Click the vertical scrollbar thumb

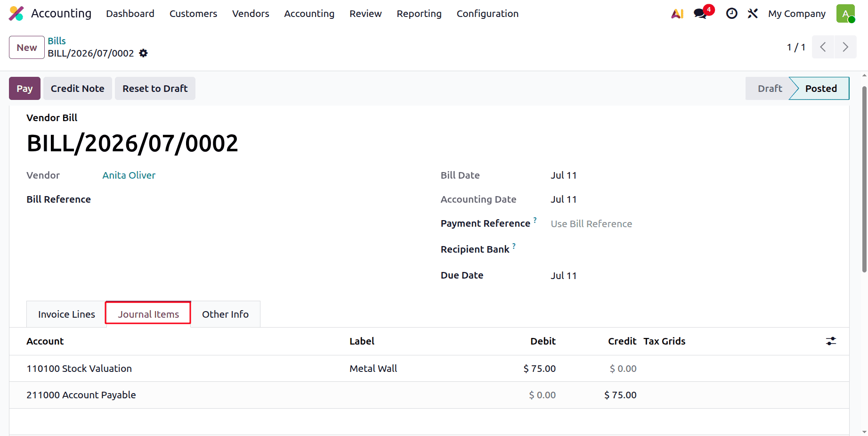click(x=864, y=179)
